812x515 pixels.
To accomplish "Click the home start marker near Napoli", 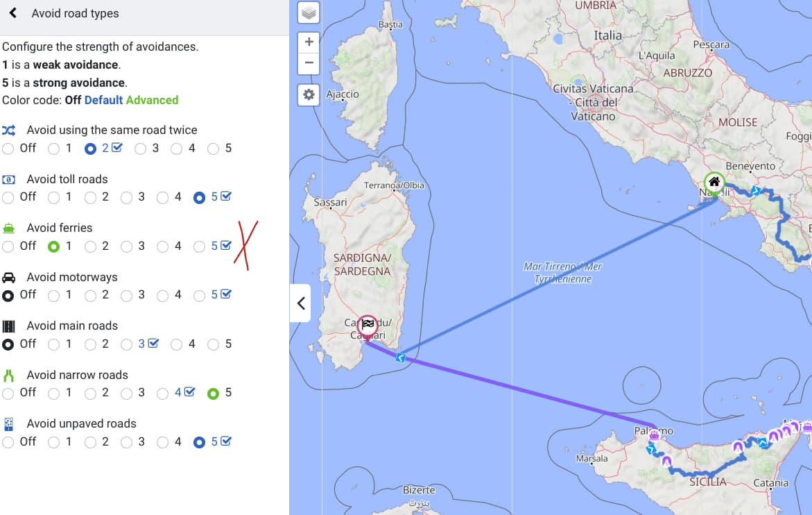I will 714,183.
